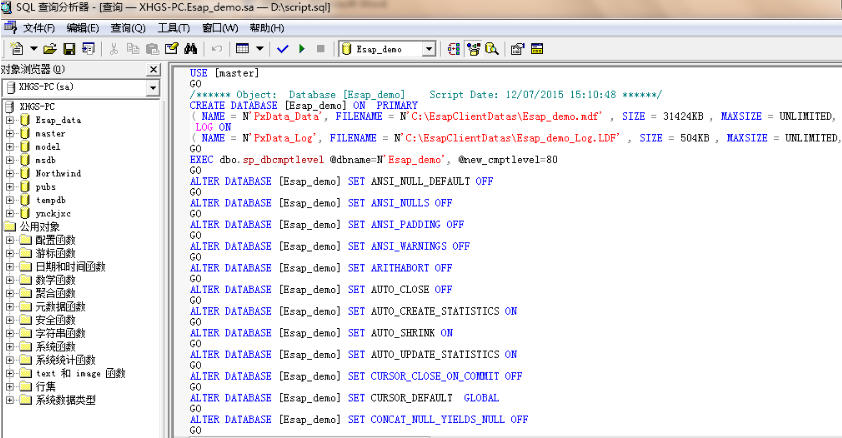Viewport: 842px width, 438px height.
Task: Expand the Esap_data database node
Action: coord(10,120)
